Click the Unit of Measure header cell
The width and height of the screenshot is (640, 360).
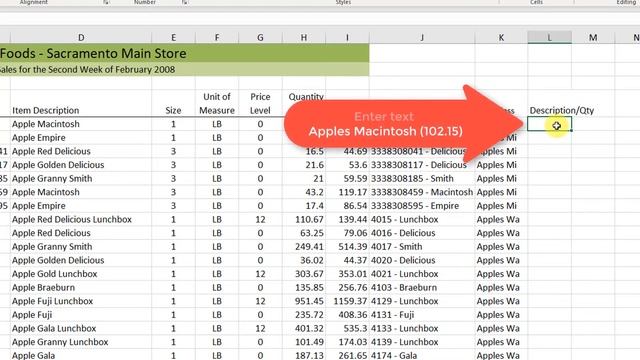click(217, 103)
